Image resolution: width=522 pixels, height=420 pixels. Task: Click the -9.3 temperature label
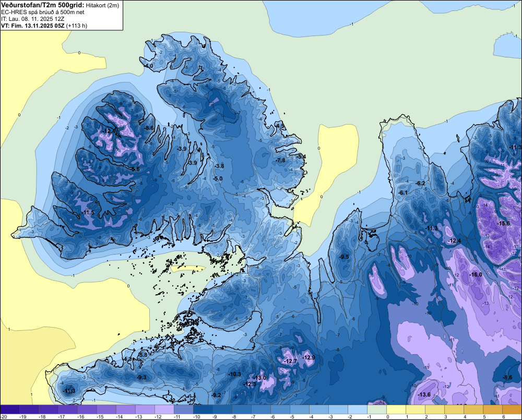[141, 377]
